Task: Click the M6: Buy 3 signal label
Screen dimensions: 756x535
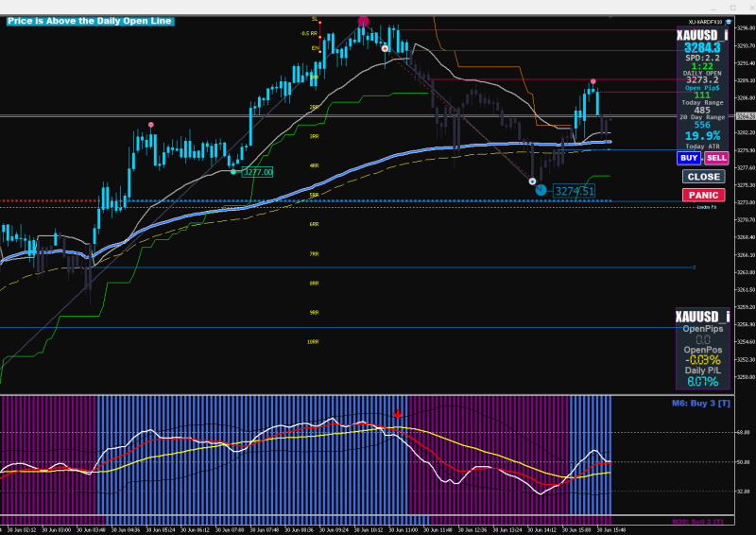Action: 700,404
